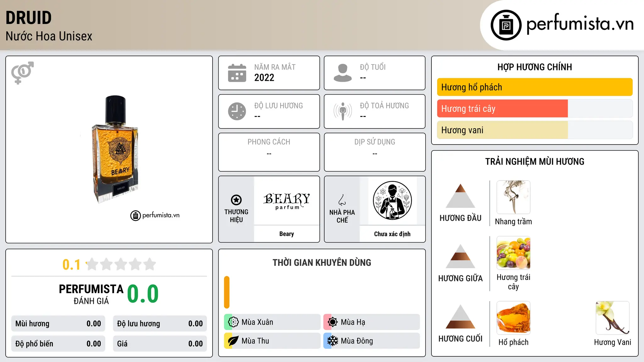Image resolution: width=644 pixels, height=362 pixels.
Task: Open the Hương Vani vanilla note image
Action: 613,318
